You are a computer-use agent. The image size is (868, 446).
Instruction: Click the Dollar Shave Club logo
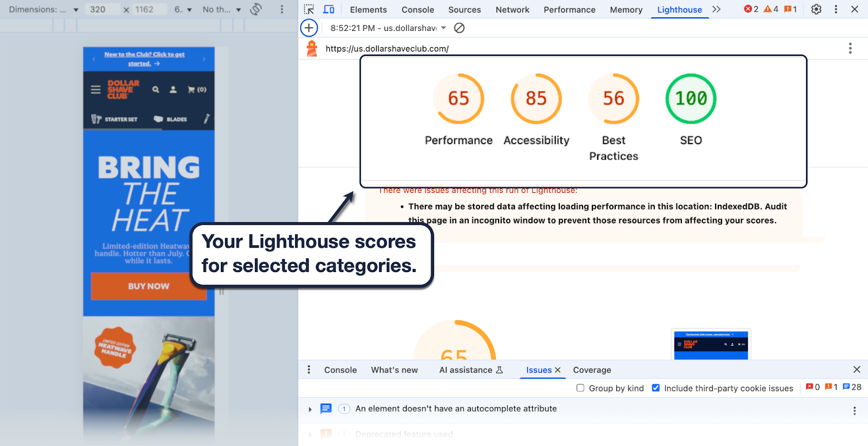tap(123, 89)
